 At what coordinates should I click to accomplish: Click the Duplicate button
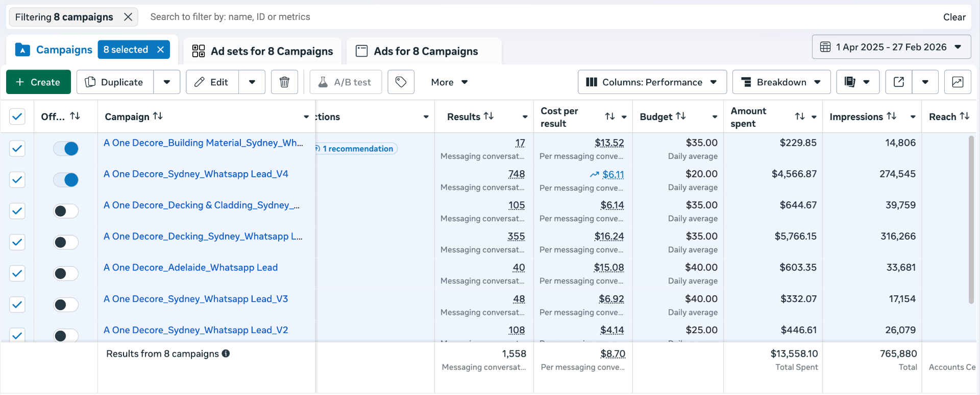[115, 82]
